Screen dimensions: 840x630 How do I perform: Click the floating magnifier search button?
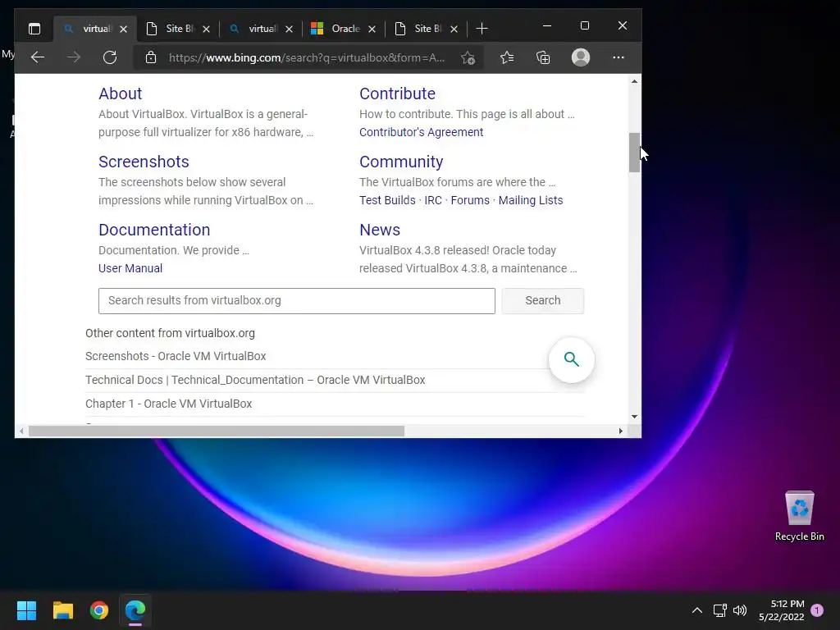coord(572,359)
